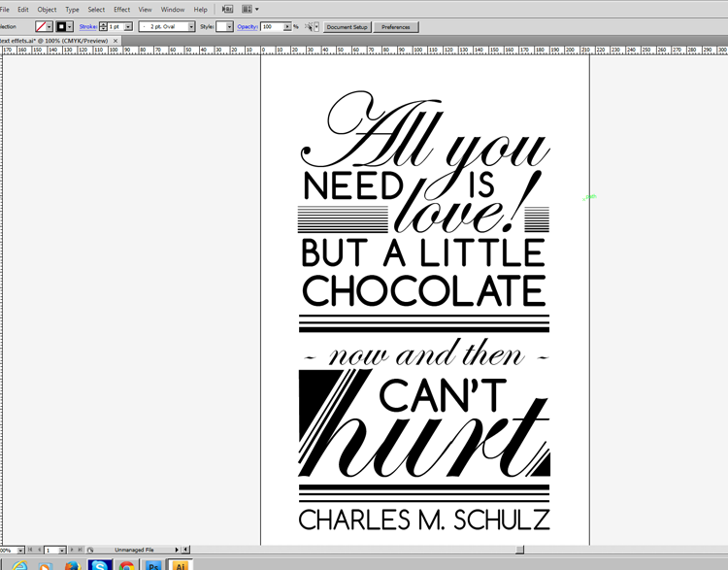
Task: Open Skype from taskbar
Action: coord(100,565)
